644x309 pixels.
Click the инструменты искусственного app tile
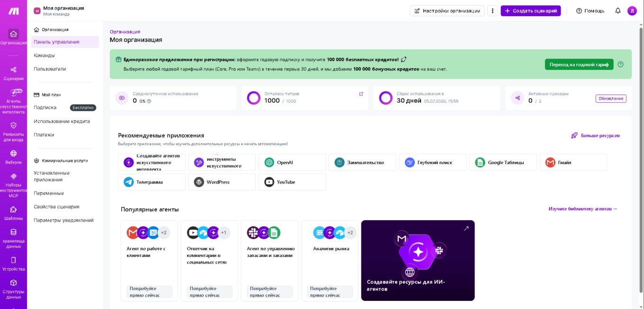click(222, 162)
